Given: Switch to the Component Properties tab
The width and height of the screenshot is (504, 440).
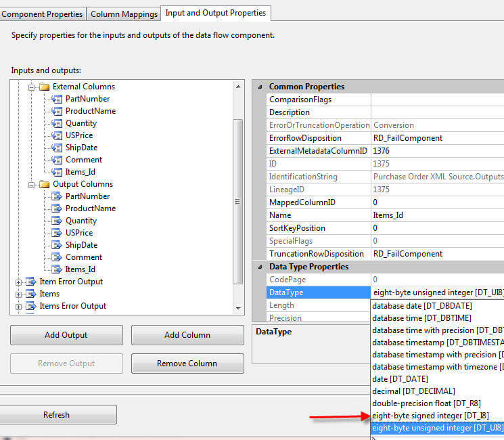Looking at the screenshot, I should 42,14.
